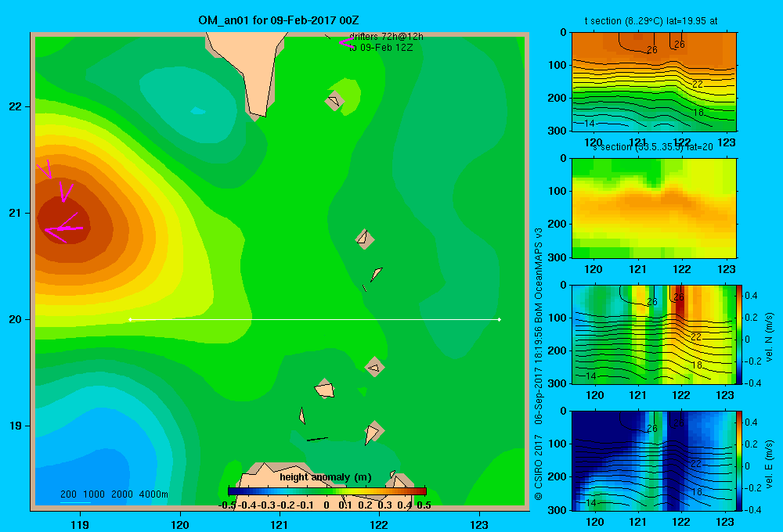The height and width of the screenshot is (532, 783).
Task: Click the dark red high anomaly center near 21N
Action: click(x=63, y=221)
